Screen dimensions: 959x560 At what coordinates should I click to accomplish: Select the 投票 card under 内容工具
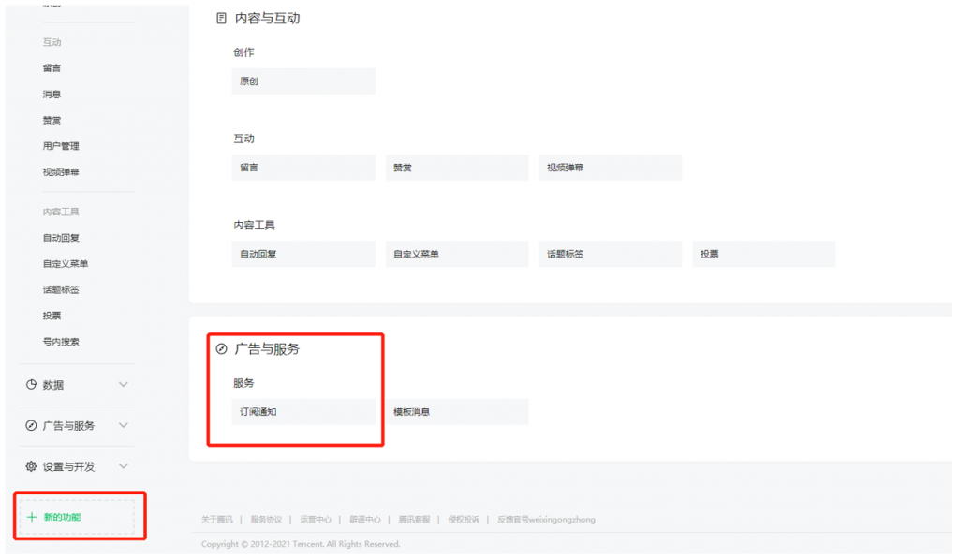coord(763,254)
